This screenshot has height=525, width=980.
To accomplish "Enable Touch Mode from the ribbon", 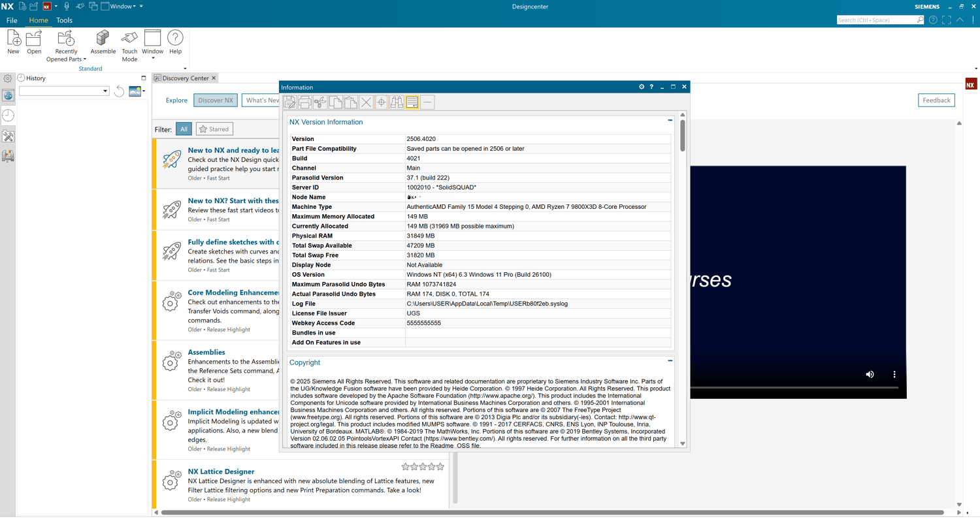I will [129, 46].
